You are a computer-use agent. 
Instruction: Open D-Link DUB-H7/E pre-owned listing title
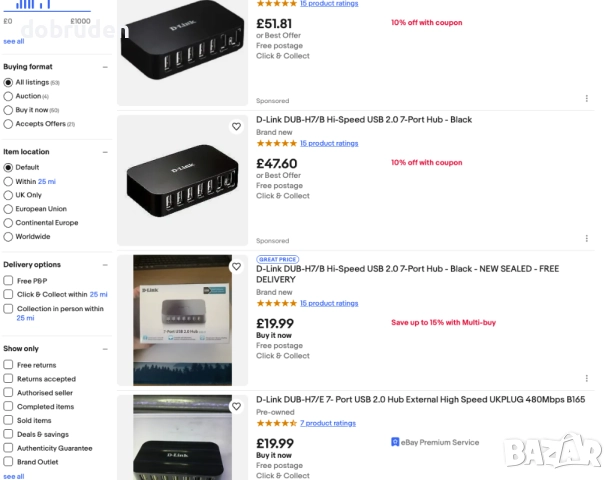pyautogui.click(x=420, y=399)
